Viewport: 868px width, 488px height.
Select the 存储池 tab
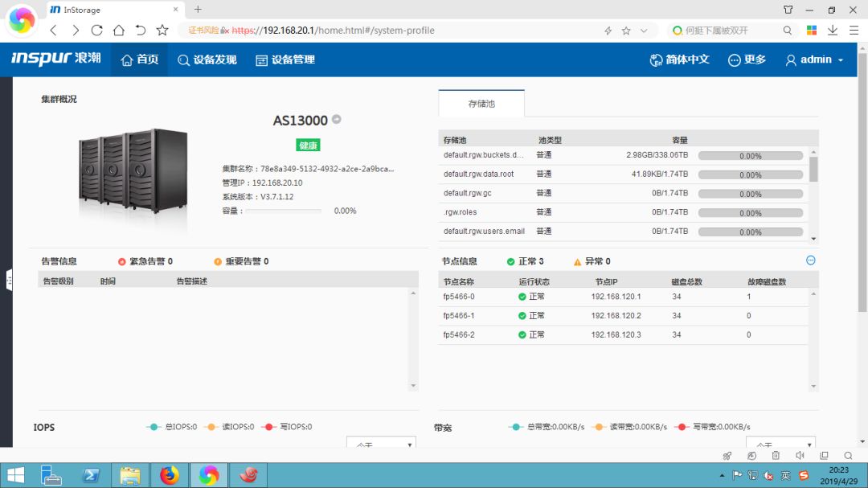pyautogui.click(x=481, y=104)
